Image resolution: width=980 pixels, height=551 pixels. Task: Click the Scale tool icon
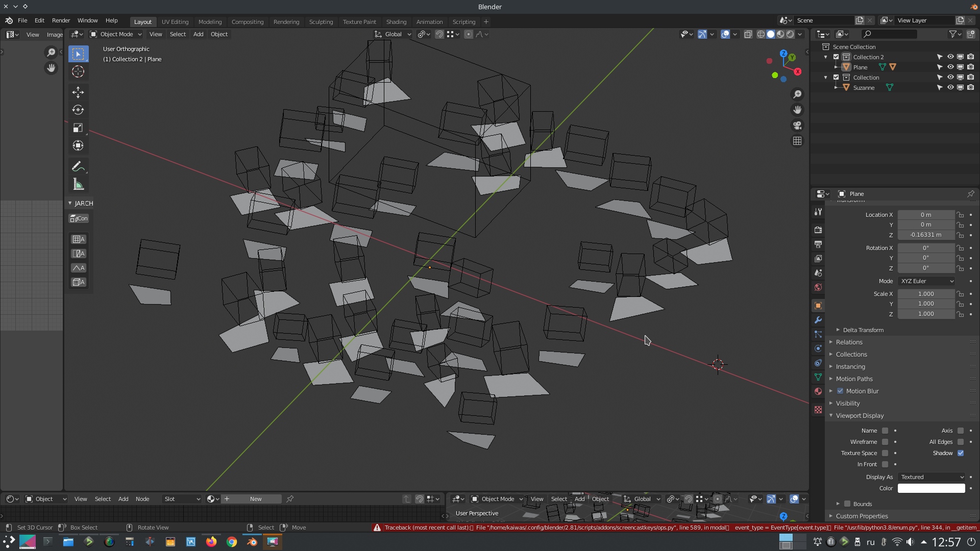tap(78, 128)
